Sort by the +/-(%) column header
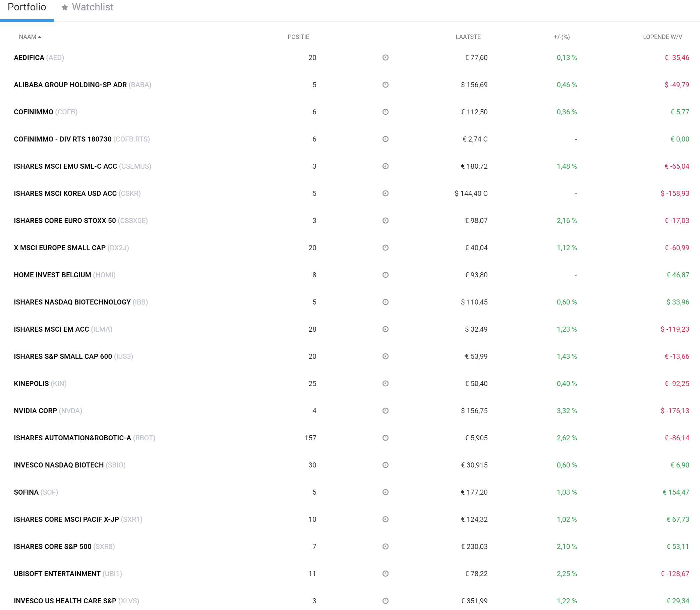 [x=562, y=37]
